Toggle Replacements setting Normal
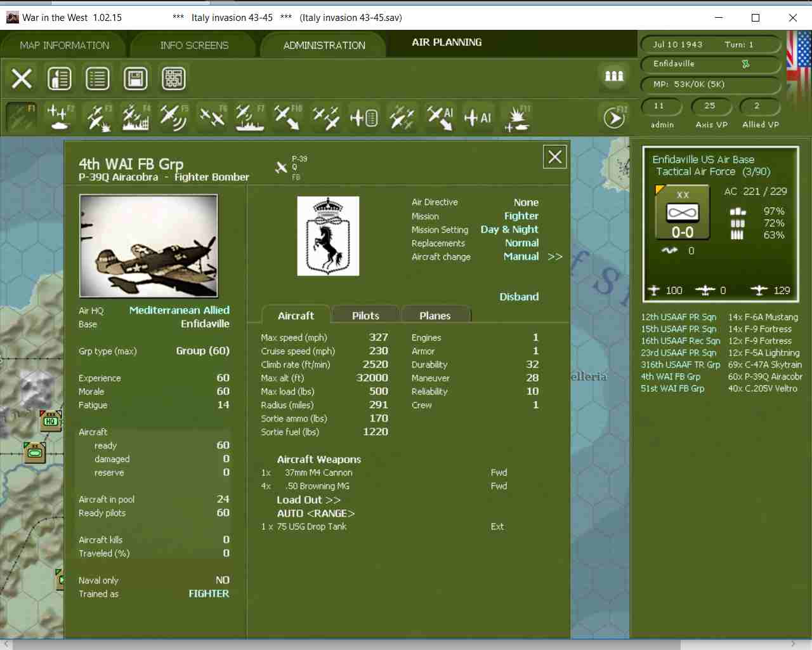 521,243
